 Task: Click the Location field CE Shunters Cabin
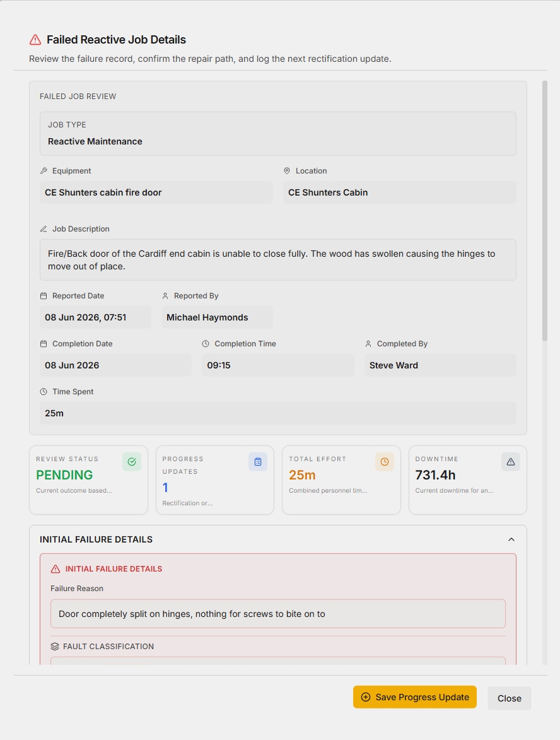pos(400,192)
